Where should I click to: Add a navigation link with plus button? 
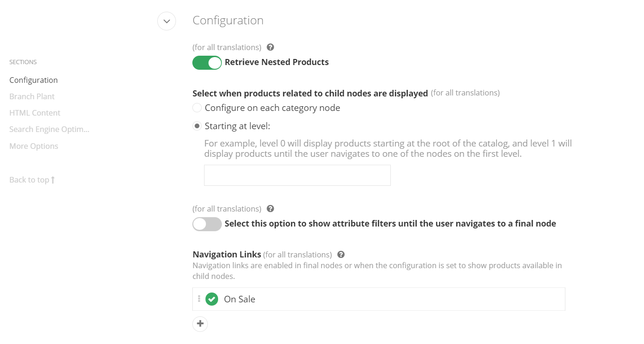pyautogui.click(x=200, y=324)
